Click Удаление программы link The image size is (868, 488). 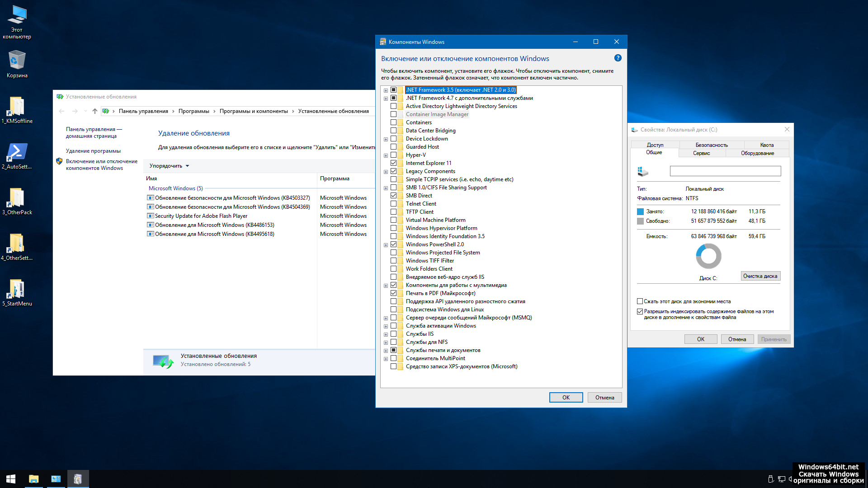pos(93,151)
